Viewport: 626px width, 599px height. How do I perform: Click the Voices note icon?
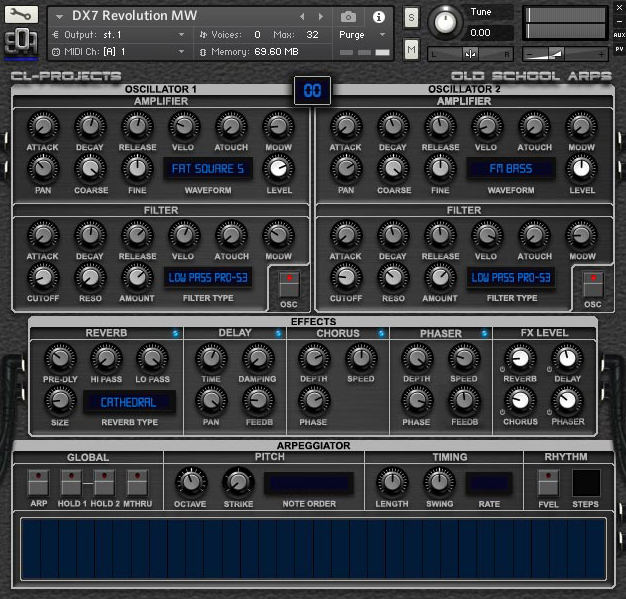tap(203, 35)
